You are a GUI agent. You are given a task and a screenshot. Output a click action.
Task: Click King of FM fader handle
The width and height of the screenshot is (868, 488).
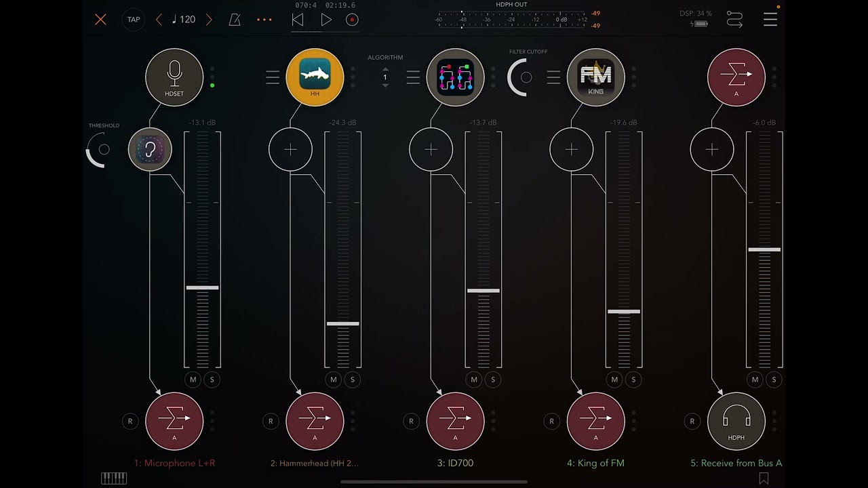(623, 311)
